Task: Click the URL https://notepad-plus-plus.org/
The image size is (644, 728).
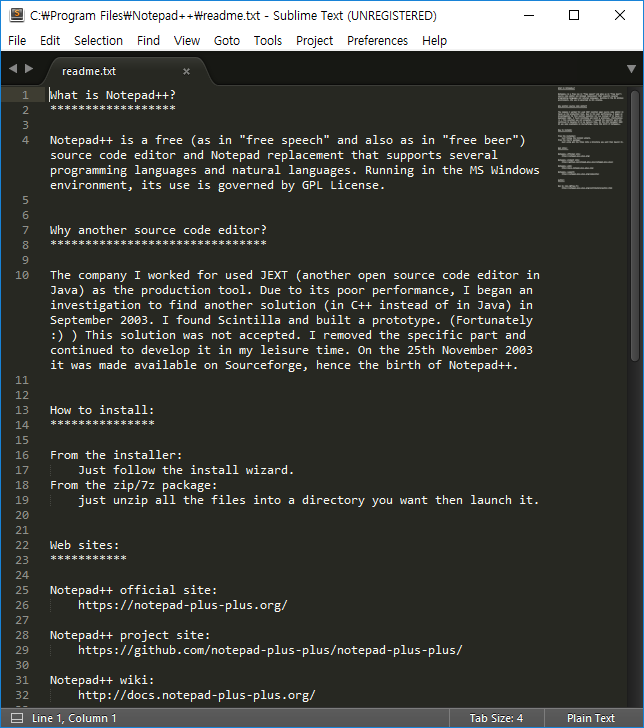Action: point(183,605)
